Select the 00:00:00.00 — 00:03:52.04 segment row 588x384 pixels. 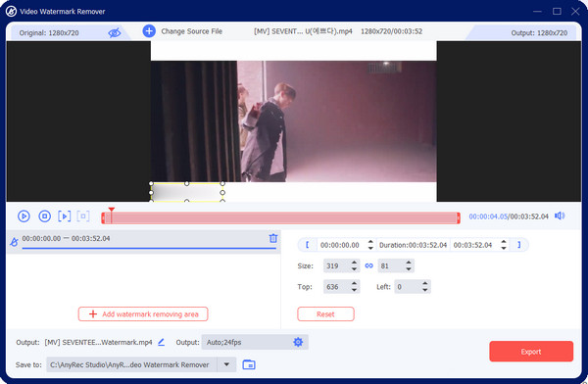pos(144,242)
